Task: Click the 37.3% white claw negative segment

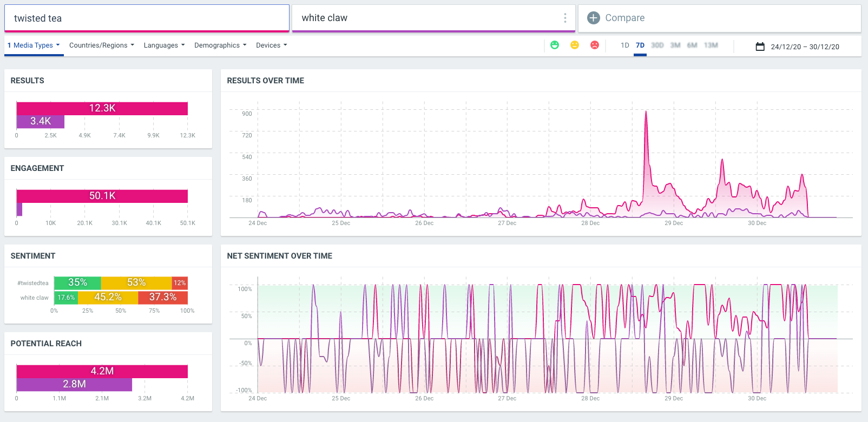Action: 163,298
